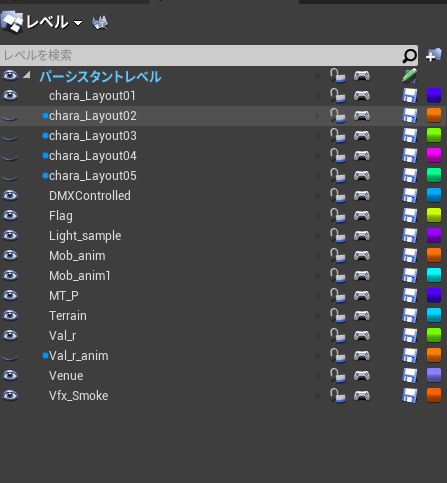Click the world settings icon beside Levels dropdown
The width and height of the screenshot is (447, 483).
tap(100, 22)
